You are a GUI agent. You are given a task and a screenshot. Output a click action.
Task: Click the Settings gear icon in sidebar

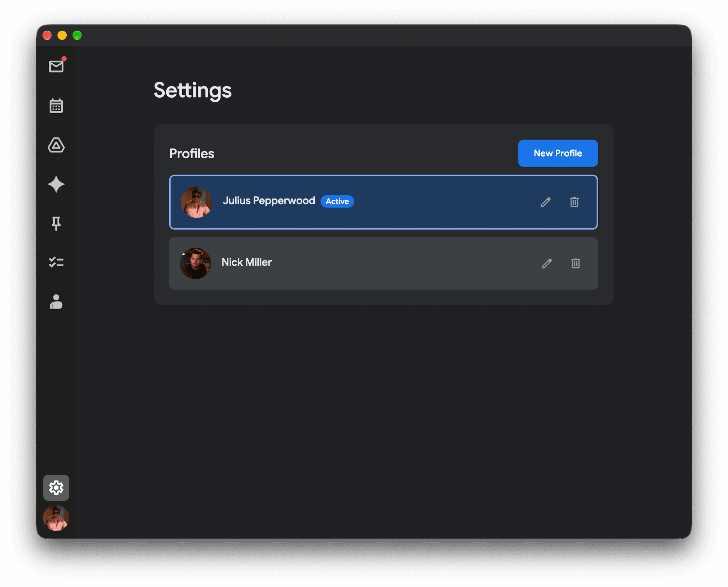56,488
